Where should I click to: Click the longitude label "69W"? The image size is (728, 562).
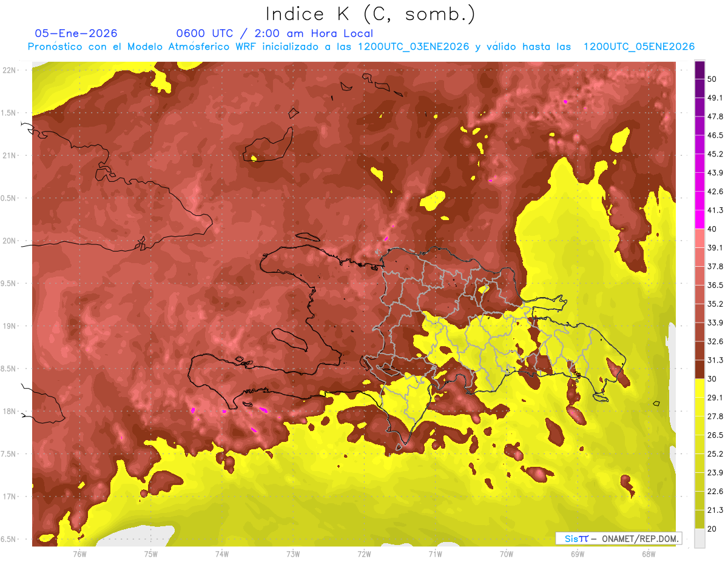click(x=577, y=554)
